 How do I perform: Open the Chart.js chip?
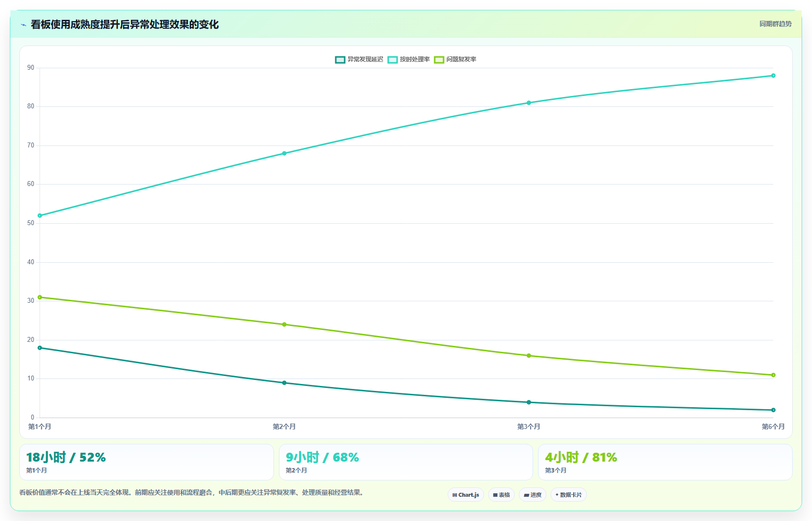click(466, 495)
